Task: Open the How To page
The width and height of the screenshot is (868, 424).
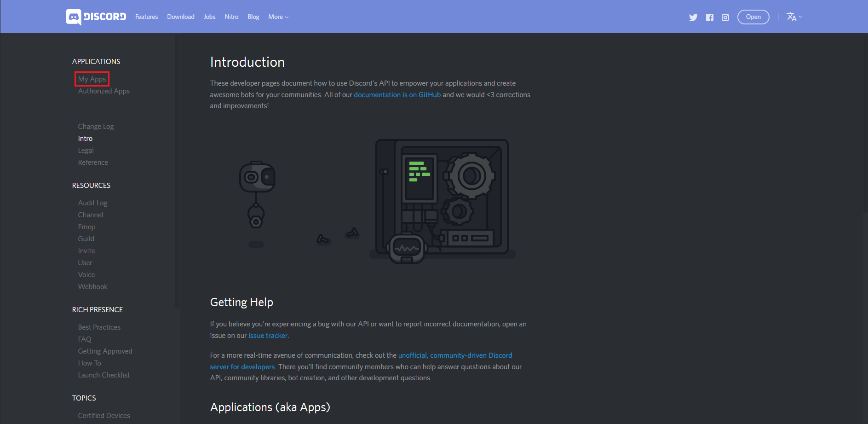Action: coord(89,363)
